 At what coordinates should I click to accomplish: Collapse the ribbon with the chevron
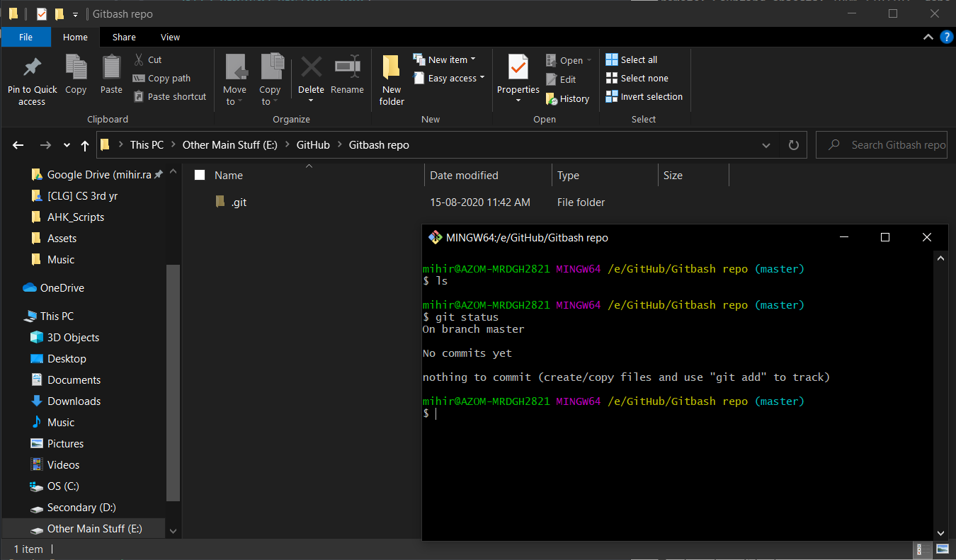point(928,37)
